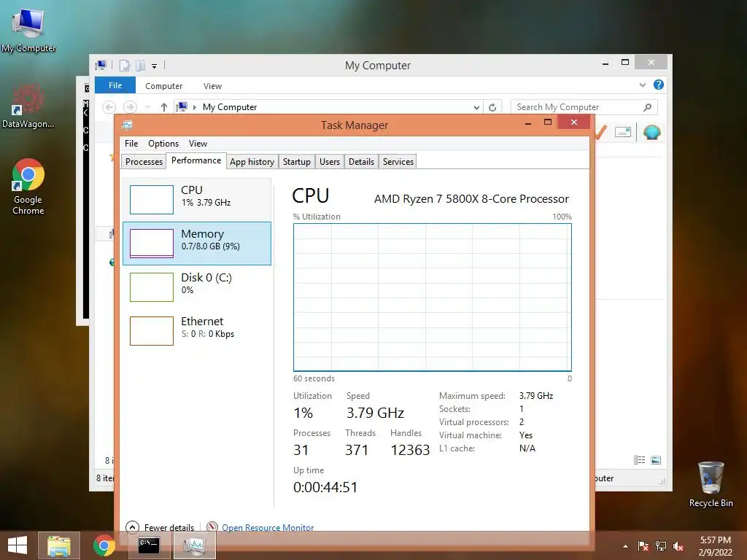Screen dimensions: 747x560
Task: Select Disk 0 (C:) in sidebar
Action: (197, 287)
